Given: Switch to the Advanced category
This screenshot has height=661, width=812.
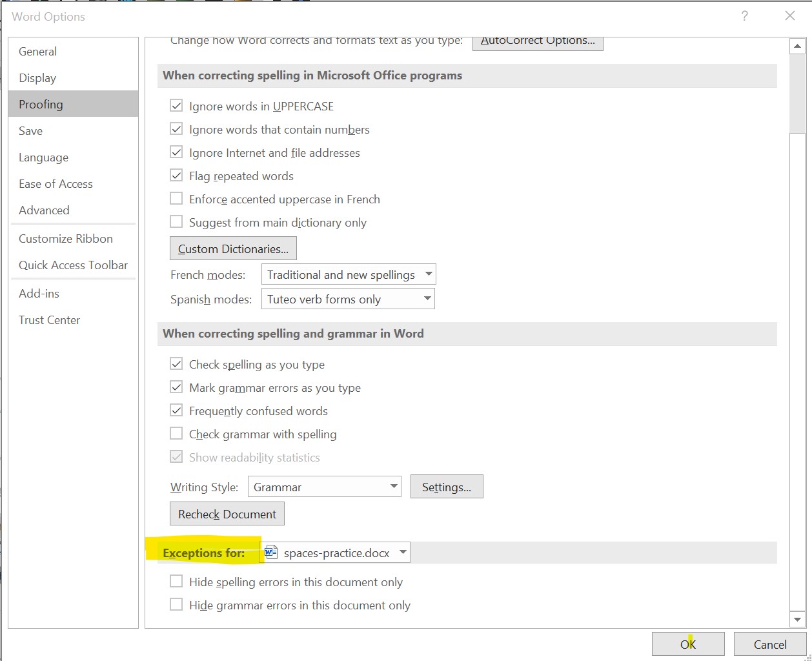Looking at the screenshot, I should [44, 210].
